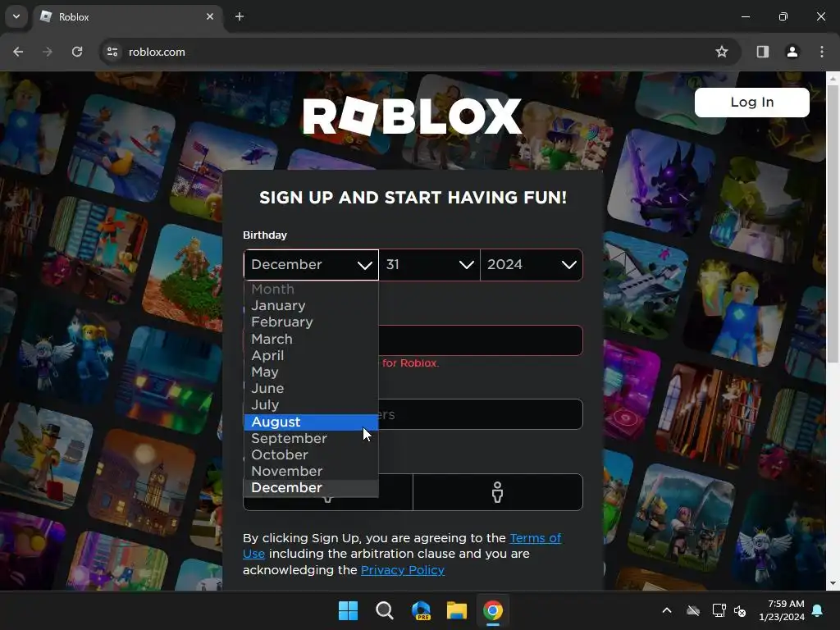Click the Chrome taskbar icon
Image resolution: width=840 pixels, height=630 pixels.
pyautogui.click(x=493, y=610)
